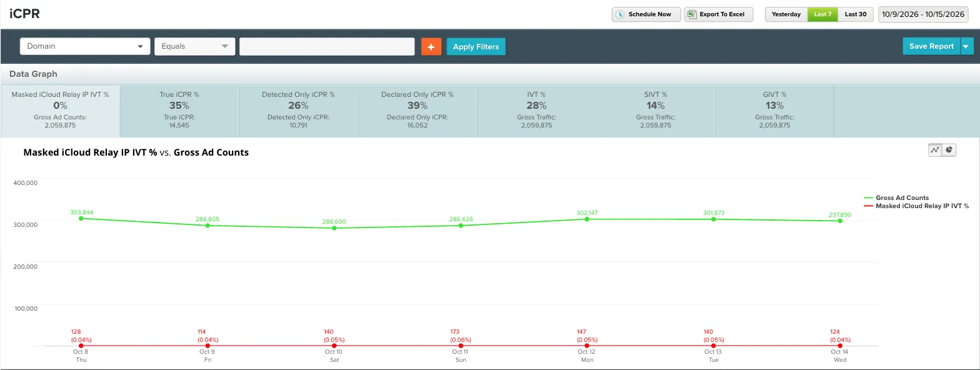The height and width of the screenshot is (370, 980).
Task: Open the Detected Only iCPR % metric tile
Action: (298, 111)
